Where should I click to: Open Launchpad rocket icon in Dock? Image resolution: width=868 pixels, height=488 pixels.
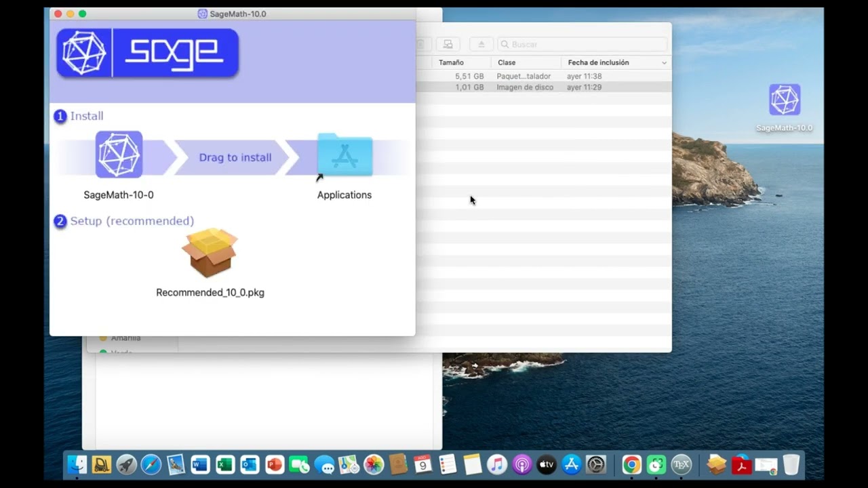click(126, 465)
